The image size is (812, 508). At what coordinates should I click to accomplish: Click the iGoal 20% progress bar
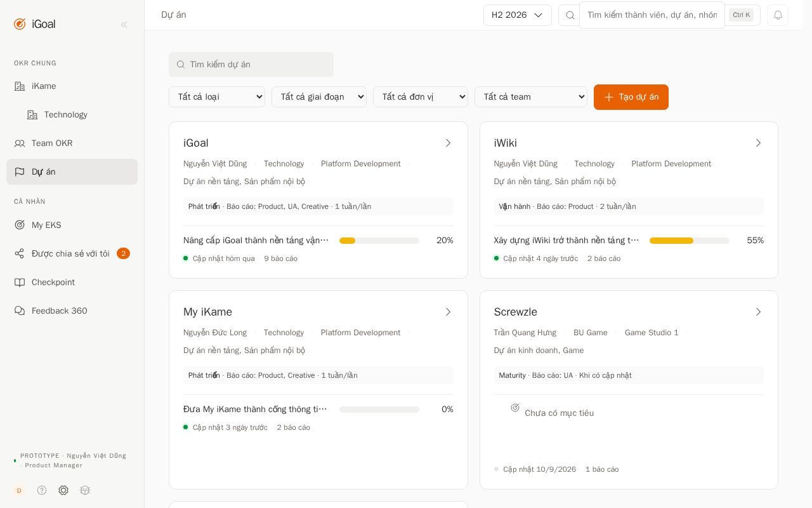pos(379,241)
